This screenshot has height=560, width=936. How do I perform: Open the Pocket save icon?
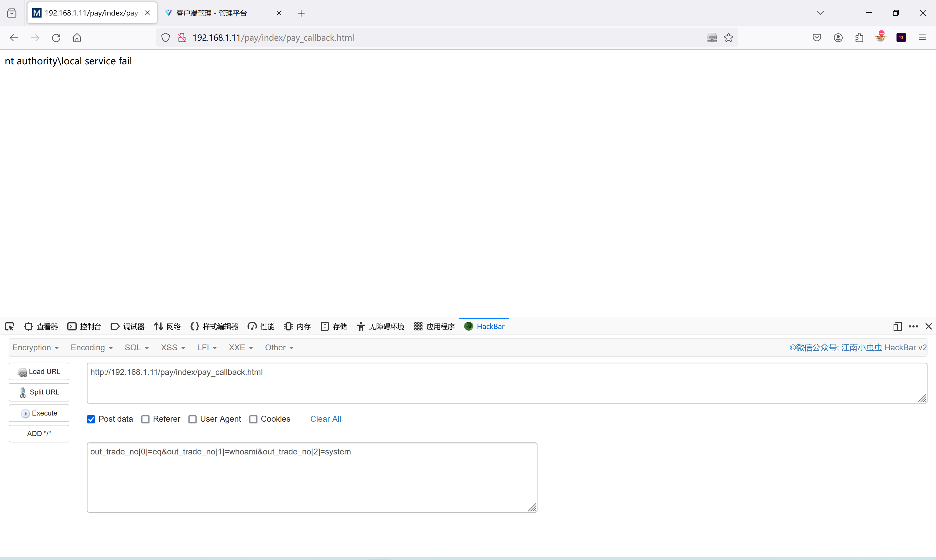pyautogui.click(x=817, y=38)
